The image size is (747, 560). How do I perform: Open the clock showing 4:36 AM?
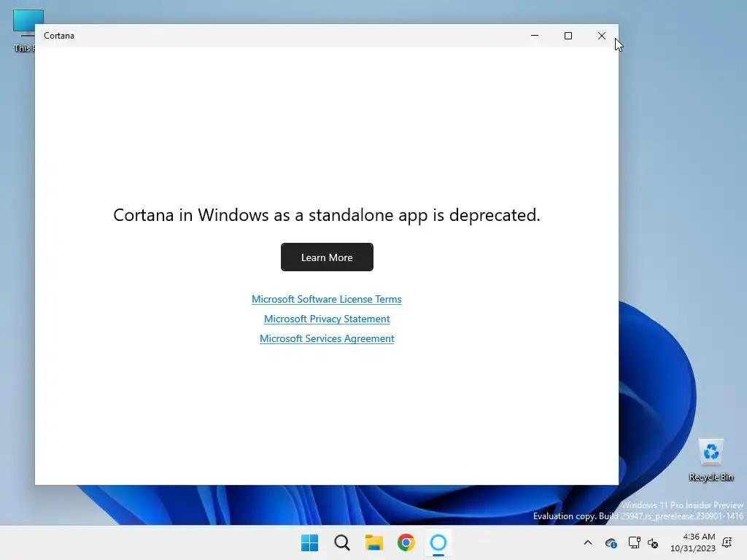[693, 542]
